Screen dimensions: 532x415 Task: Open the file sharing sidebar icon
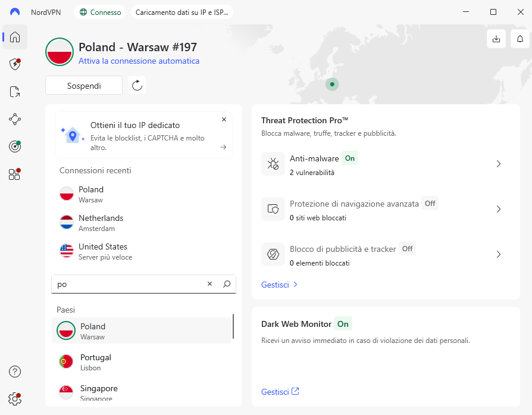coord(15,92)
